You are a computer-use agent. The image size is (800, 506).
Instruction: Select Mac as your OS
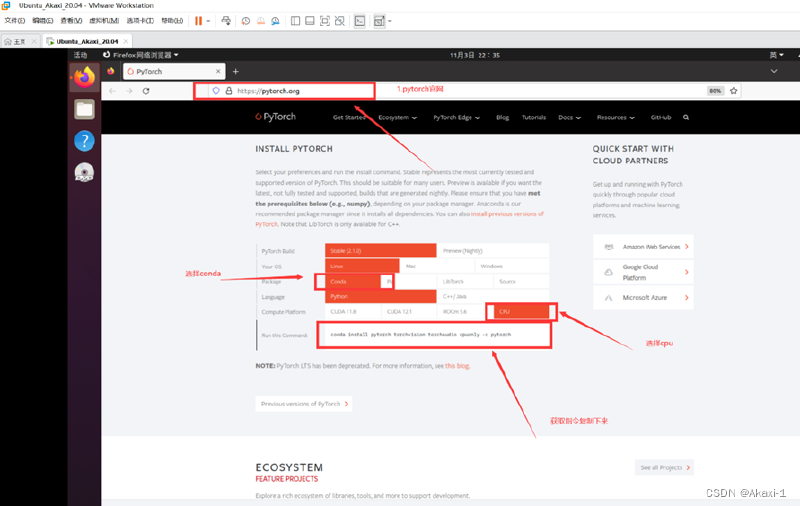tap(437, 266)
